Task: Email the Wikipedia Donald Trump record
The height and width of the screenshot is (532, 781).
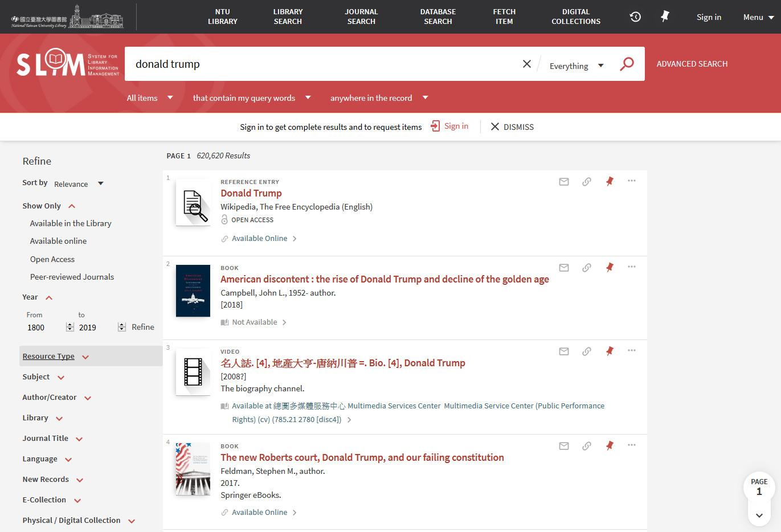Action: coord(564,182)
